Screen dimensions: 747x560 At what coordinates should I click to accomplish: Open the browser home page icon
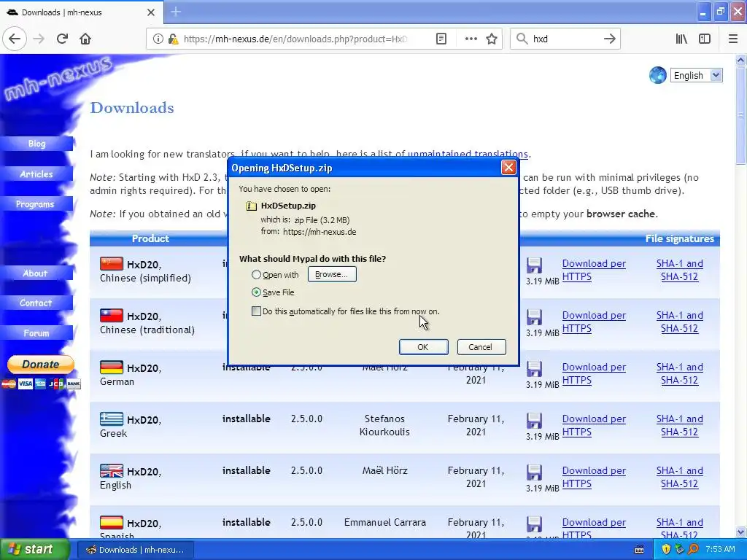point(85,39)
